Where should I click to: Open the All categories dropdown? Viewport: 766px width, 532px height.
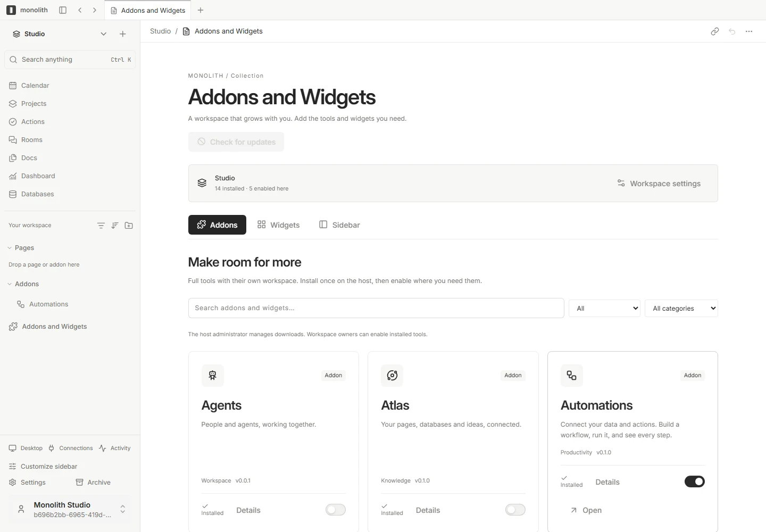tap(681, 309)
